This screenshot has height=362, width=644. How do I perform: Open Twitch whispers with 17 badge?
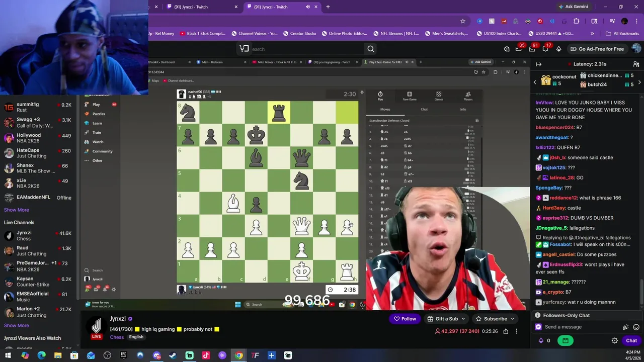[545, 49]
